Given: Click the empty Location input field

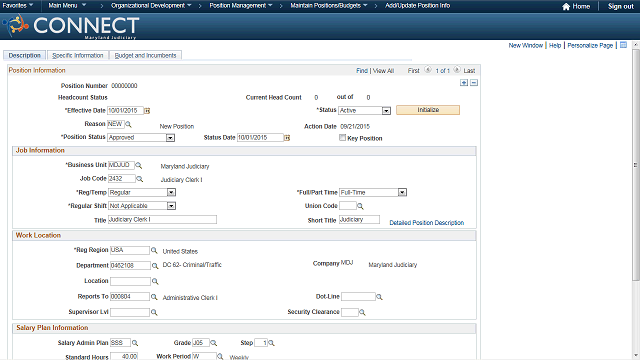Looking at the screenshot, I should pos(130,281).
